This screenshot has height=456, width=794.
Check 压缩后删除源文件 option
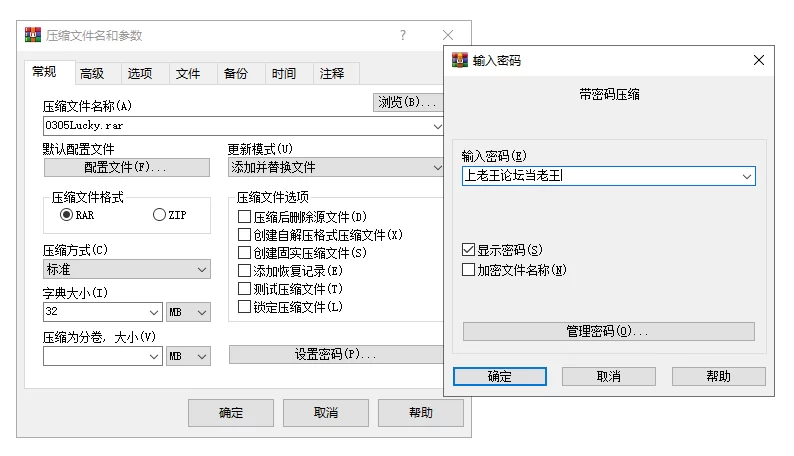(x=244, y=217)
